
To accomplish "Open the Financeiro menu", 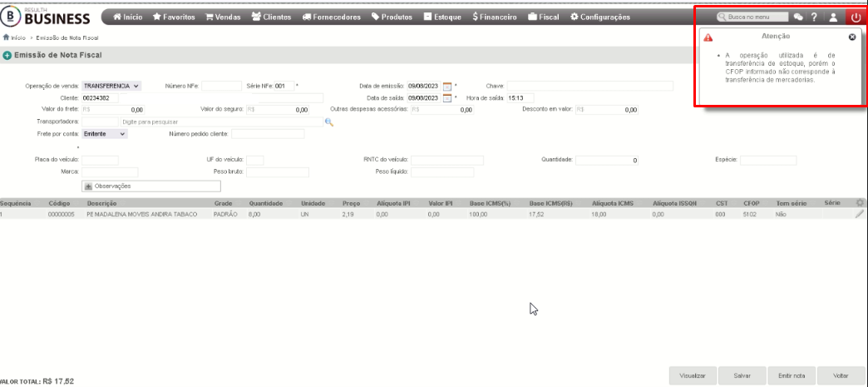I will pos(495,17).
